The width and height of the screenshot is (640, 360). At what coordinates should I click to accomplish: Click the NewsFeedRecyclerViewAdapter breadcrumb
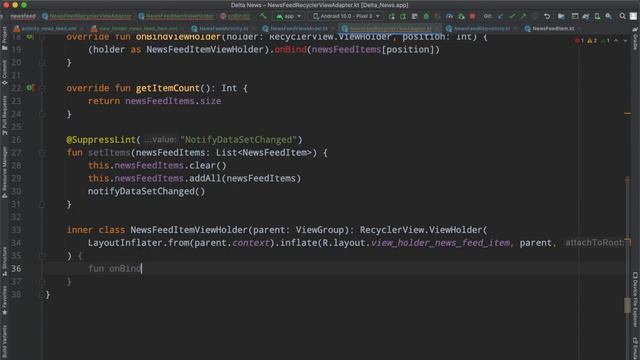(x=87, y=16)
